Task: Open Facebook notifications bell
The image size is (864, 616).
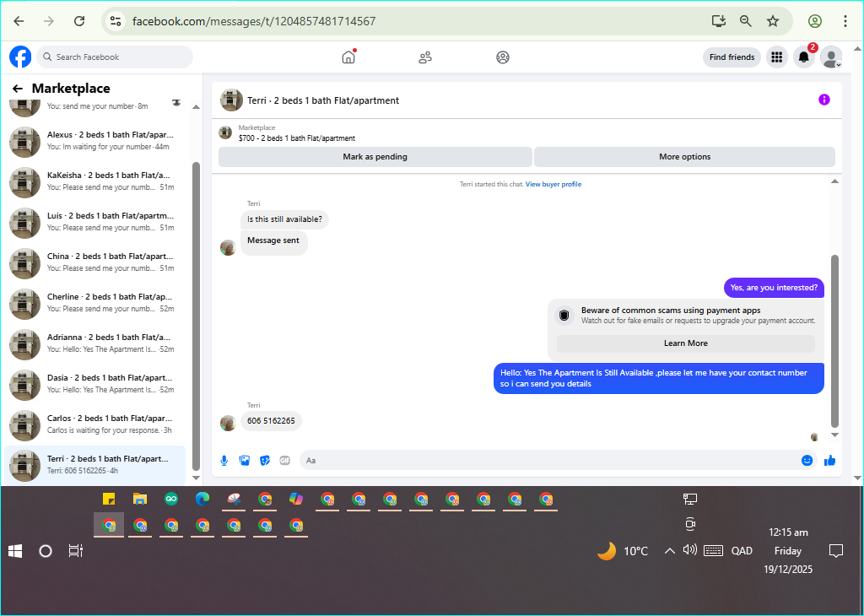Action: click(804, 57)
